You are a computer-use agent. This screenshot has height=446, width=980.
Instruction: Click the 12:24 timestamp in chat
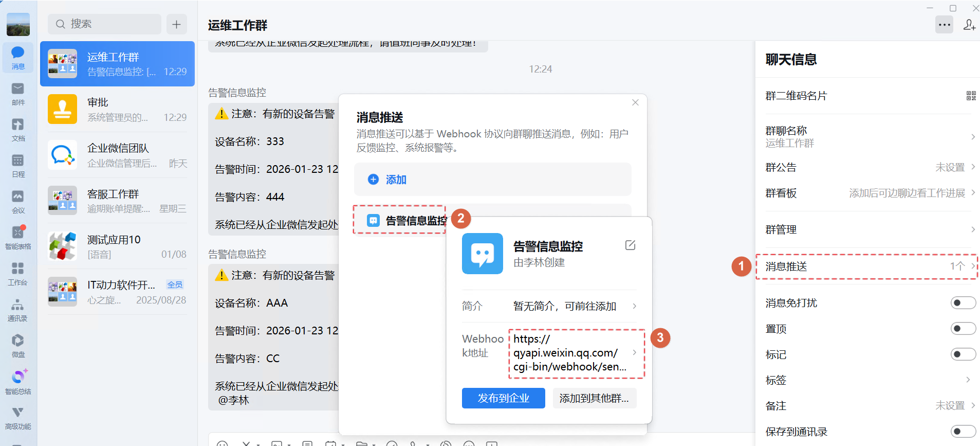(541, 69)
